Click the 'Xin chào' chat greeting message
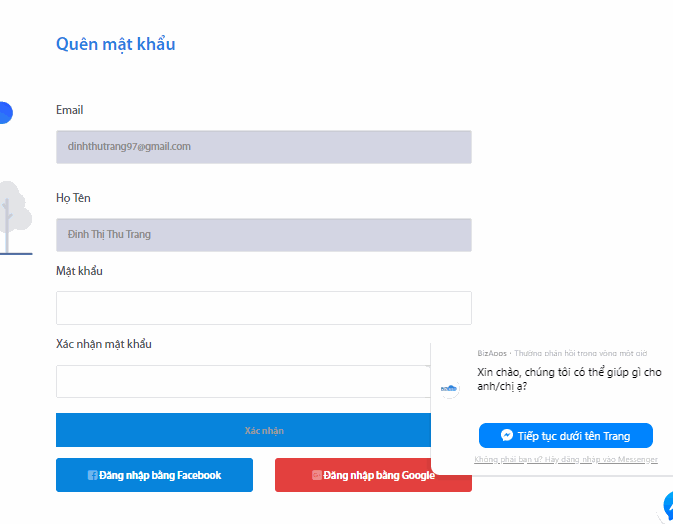 pyautogui.click(x=569, y=378)
